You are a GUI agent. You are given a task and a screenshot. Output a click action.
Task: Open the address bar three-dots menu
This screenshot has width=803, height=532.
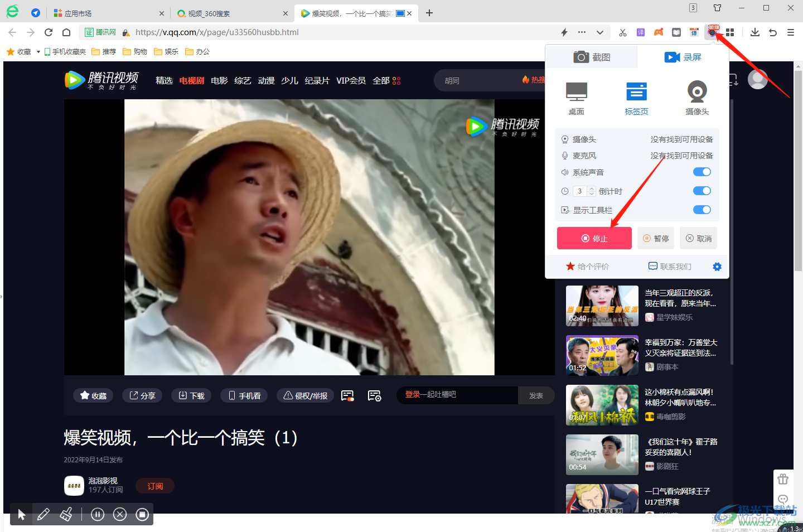pyautogui.click(x=582, y=32)
